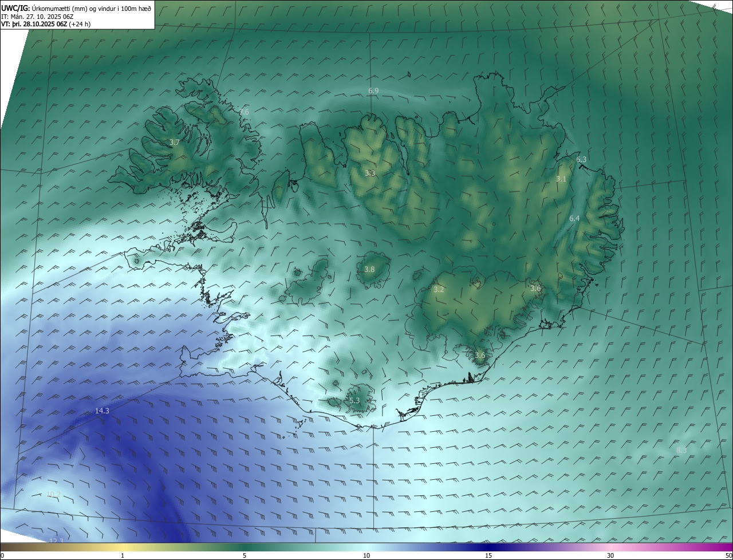Image resolution: width=733 pixels, height=560 pixels.
Task: Select the 8.3 value in southeast ocean
Action: [x=681, y=451]
